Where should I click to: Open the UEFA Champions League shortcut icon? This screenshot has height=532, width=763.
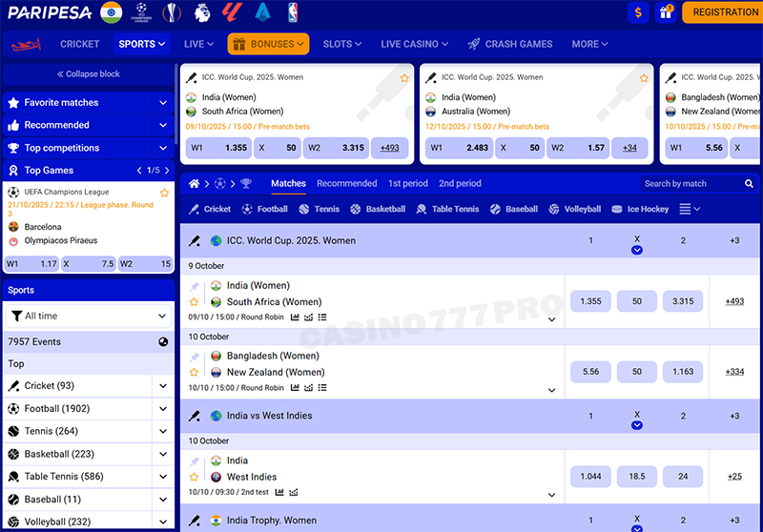[x=141, y=12]
